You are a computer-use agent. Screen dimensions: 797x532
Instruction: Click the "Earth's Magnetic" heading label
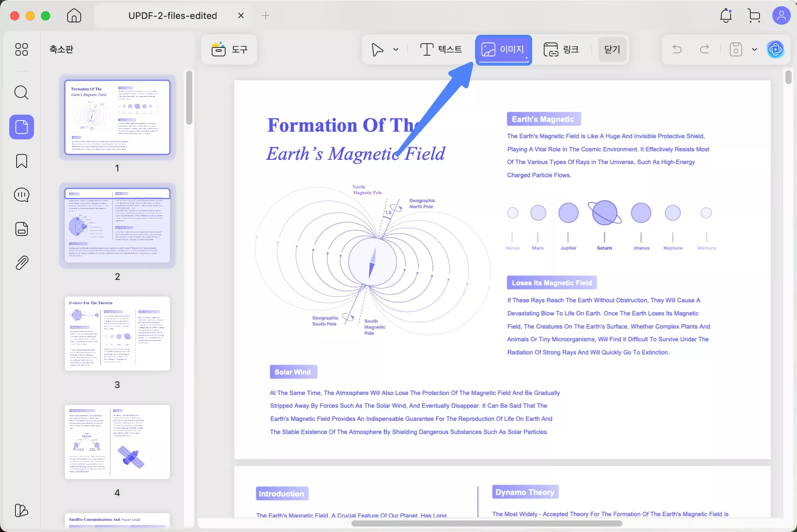(x=544, y=119)
